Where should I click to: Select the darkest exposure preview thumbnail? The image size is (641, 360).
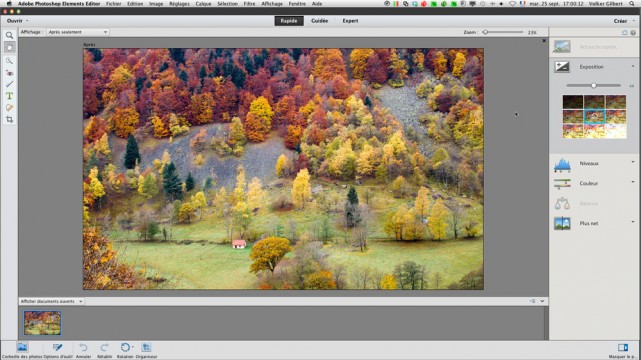[573, 101]
